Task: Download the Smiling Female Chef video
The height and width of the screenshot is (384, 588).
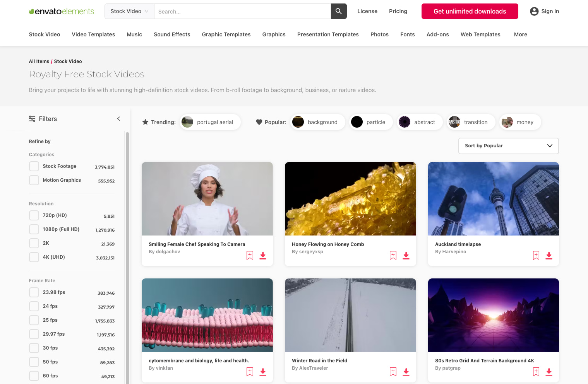Action: click(263, 256)
